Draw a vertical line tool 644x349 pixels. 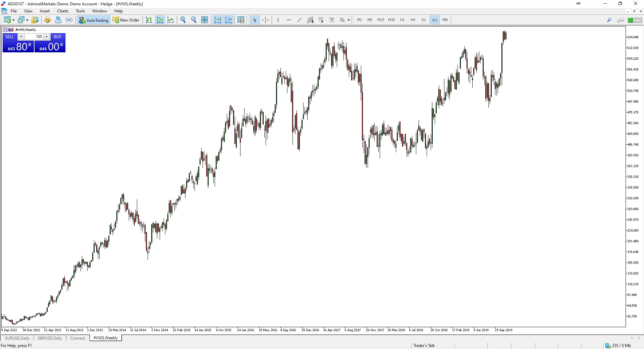[278, 20]
